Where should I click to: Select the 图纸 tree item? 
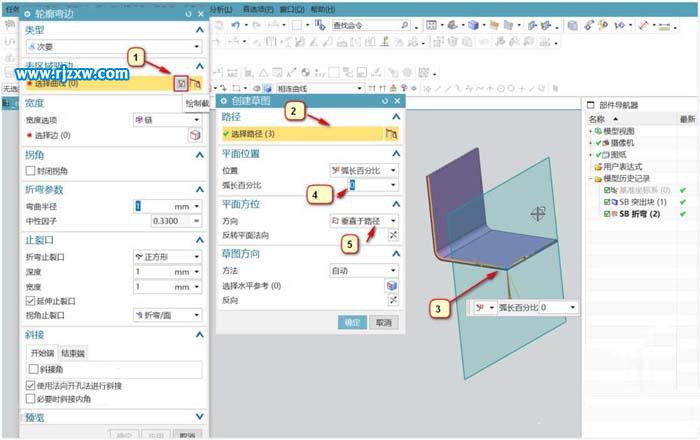618,155
